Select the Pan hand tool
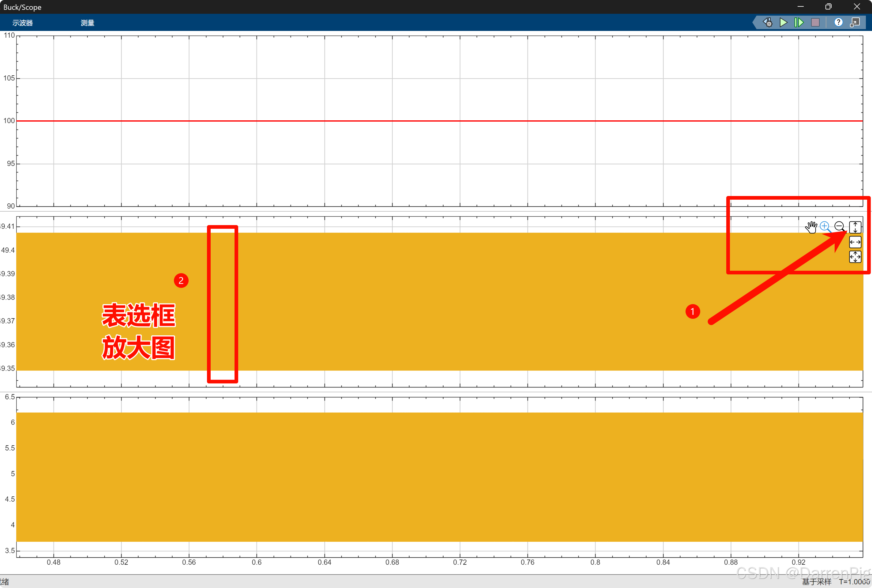The width and height of the screenshot is (872, 588). coord(811,227)
